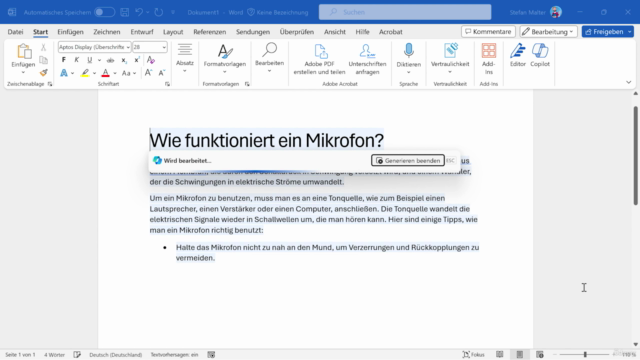Switch to Zeichnen tab
Viewport: 640px width, 360px height.
tap(107, 32)
